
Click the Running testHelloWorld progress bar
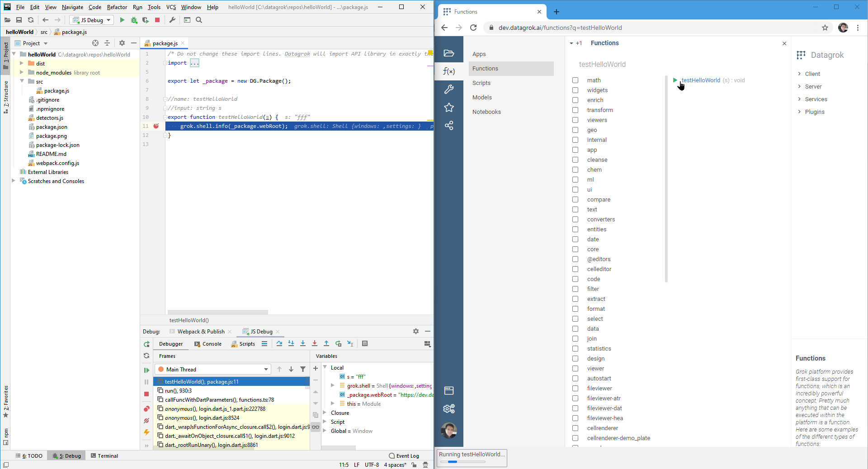click(x=461, y=462)
